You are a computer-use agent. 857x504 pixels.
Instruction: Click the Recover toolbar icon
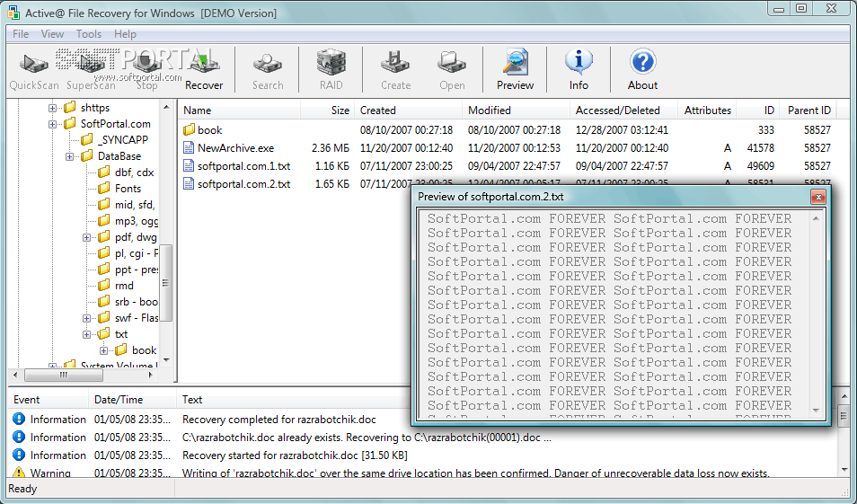[204, 62]
